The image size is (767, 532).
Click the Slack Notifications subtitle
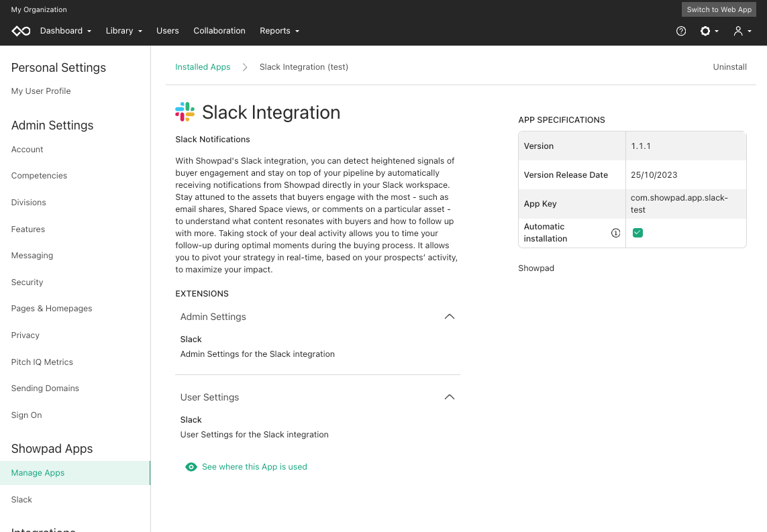[212, 140]
